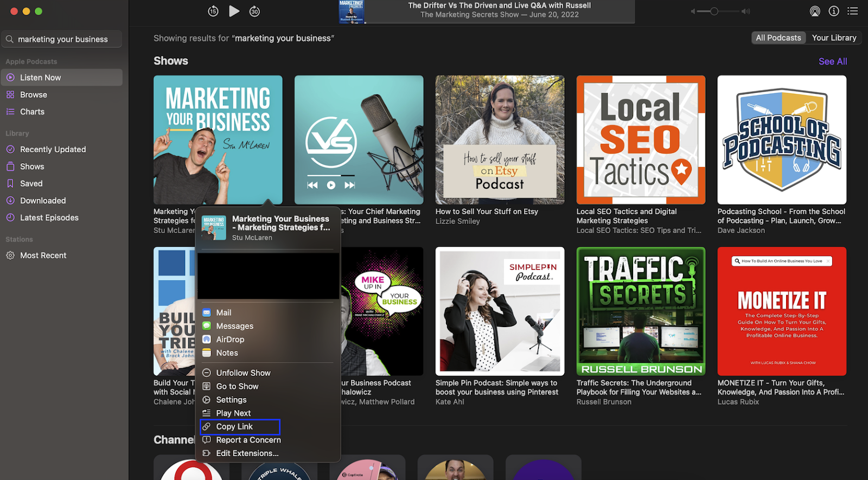The image size is (868, 480).
Task: Open AirPlay output selector icon
Action: pyautogui.click(x=815, y=11)
